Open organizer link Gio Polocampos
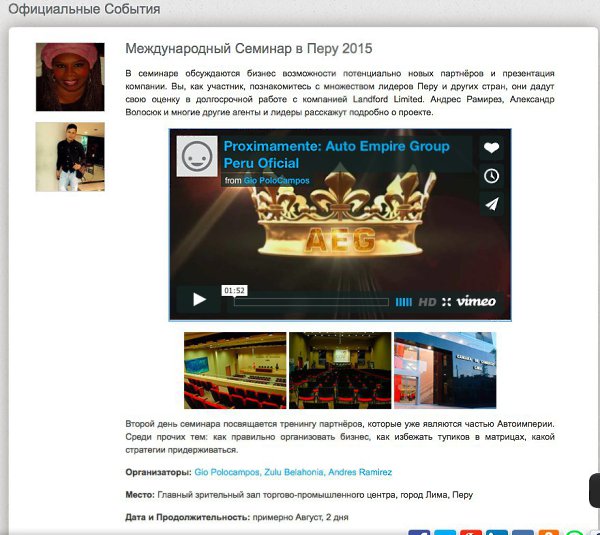This screenshot has width=600, height=535. [228, 472]
